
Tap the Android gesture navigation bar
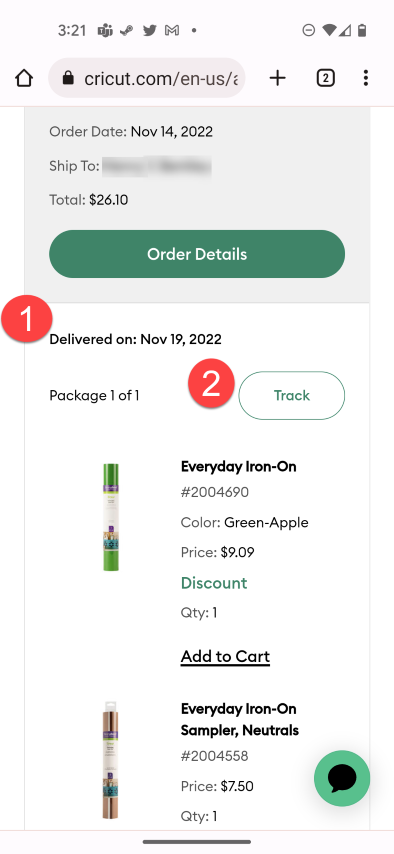(x=197, y=841)
